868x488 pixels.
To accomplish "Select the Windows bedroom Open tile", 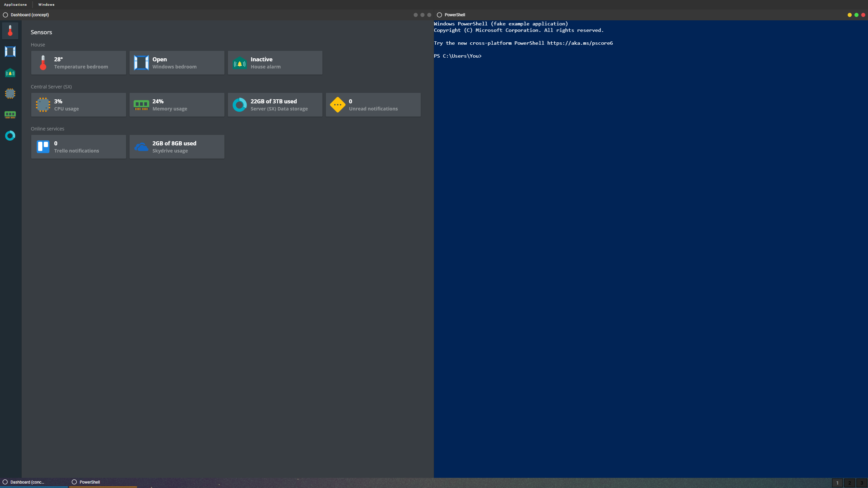I will [177, 63].
